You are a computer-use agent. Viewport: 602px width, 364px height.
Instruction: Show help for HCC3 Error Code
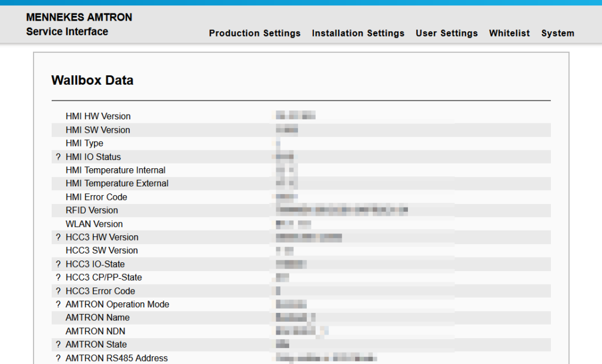[x=58, y=291]
